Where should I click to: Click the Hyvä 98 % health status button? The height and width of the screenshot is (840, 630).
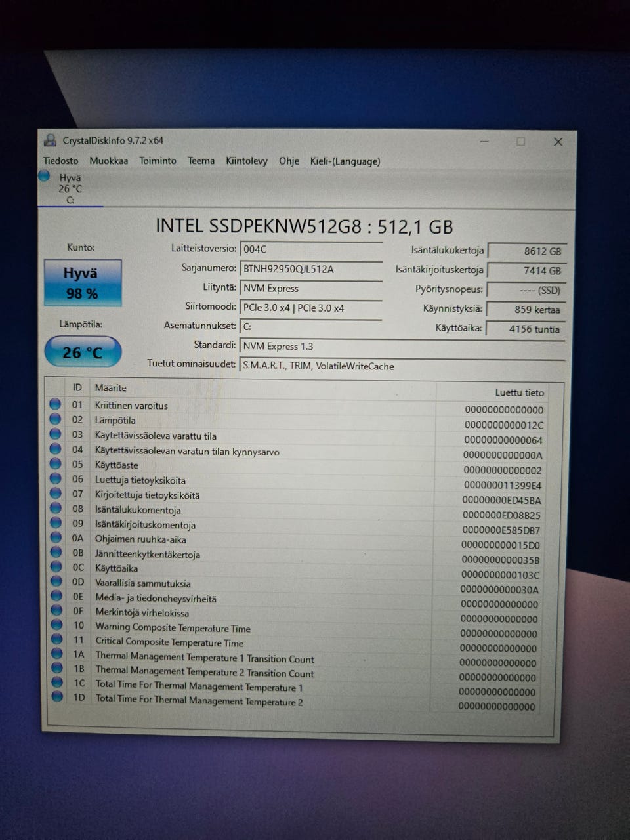point(83,283)
